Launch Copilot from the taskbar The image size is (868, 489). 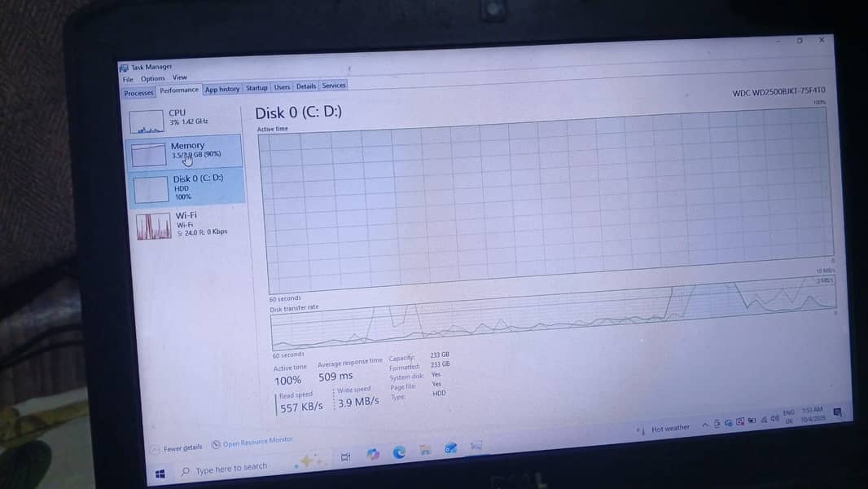373,455
